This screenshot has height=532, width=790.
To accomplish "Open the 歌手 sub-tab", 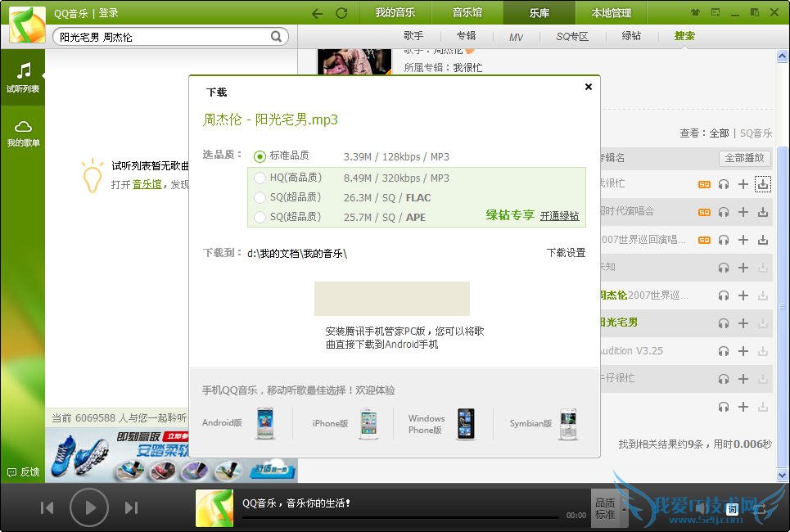I will coord(413,36).
